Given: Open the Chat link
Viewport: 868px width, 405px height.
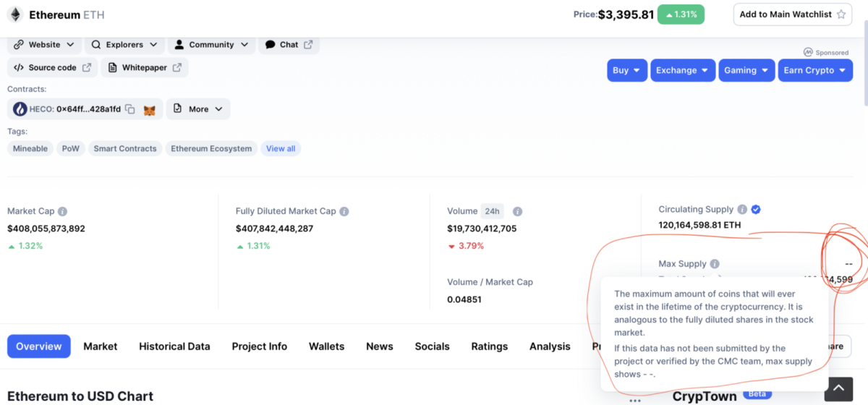Looking at the screenshot, I should tap(289, 45).
